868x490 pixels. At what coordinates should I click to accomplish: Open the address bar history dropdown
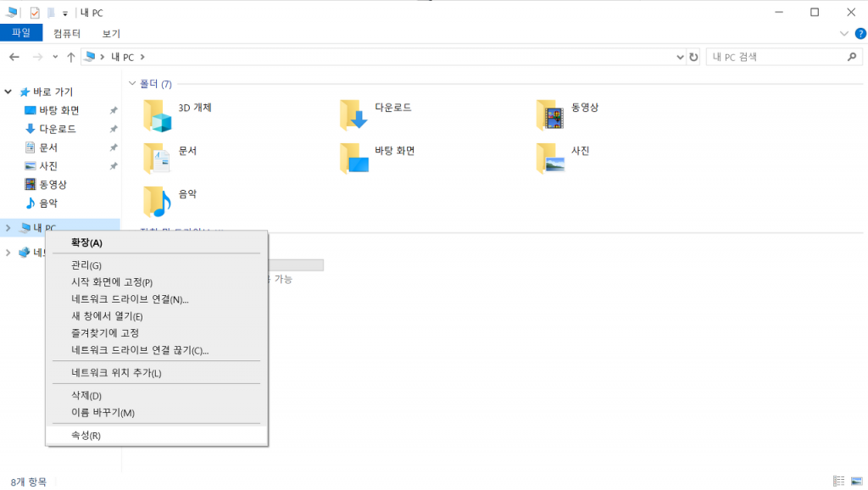[x=680, y=57]
